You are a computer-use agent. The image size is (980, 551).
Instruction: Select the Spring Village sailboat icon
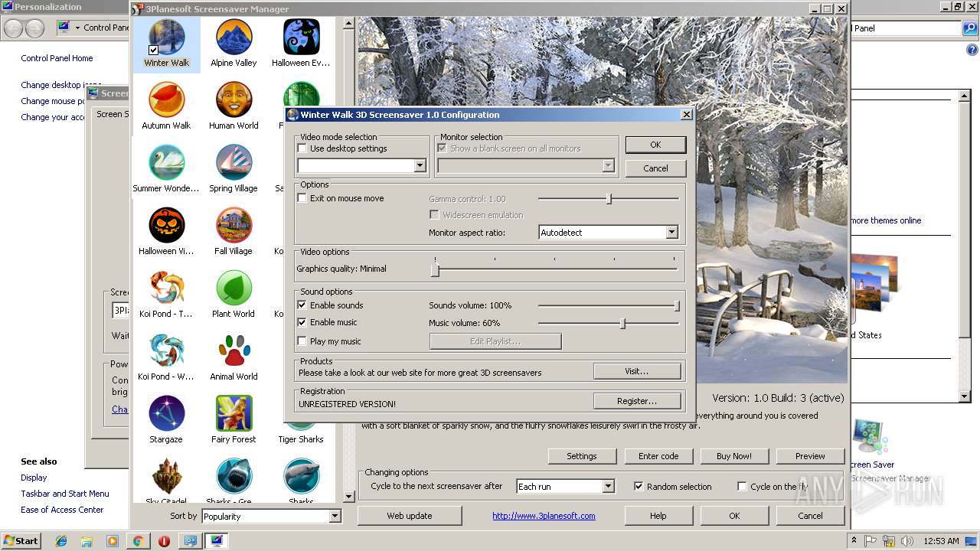(x=234, y=163)
